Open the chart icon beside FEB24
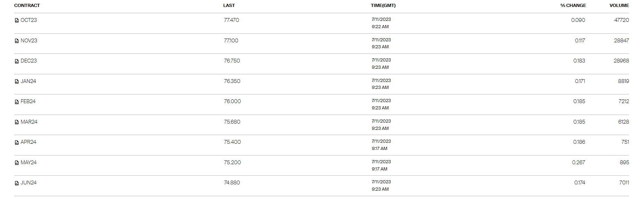644x200 pixels. pyautogui.click(x=17, y=102)
